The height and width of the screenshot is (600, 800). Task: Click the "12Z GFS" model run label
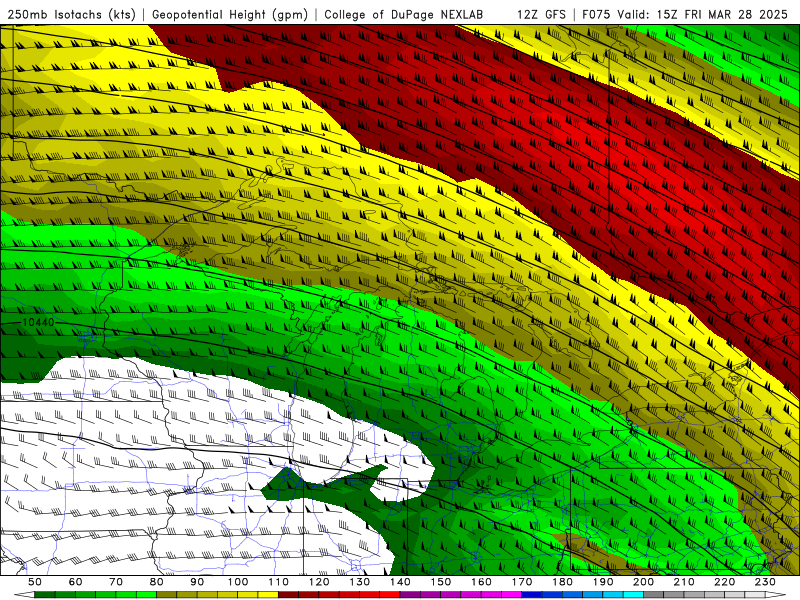click(x=541, y=15)
